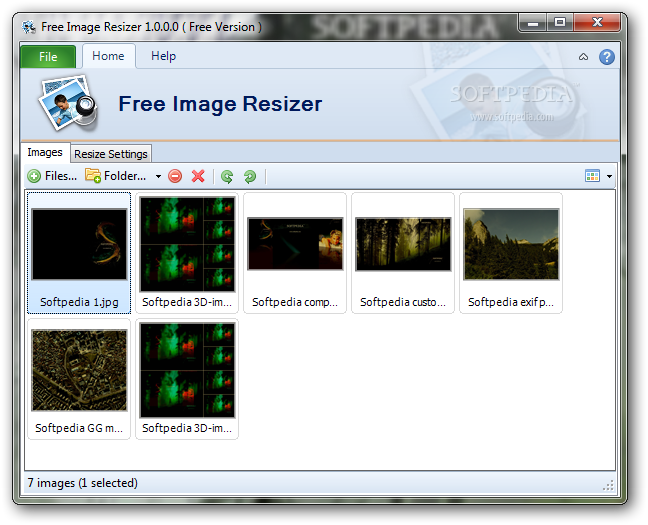Open the Resize Settings tab
The width and height of the screenshot is (648, 525).
(111, 154)
